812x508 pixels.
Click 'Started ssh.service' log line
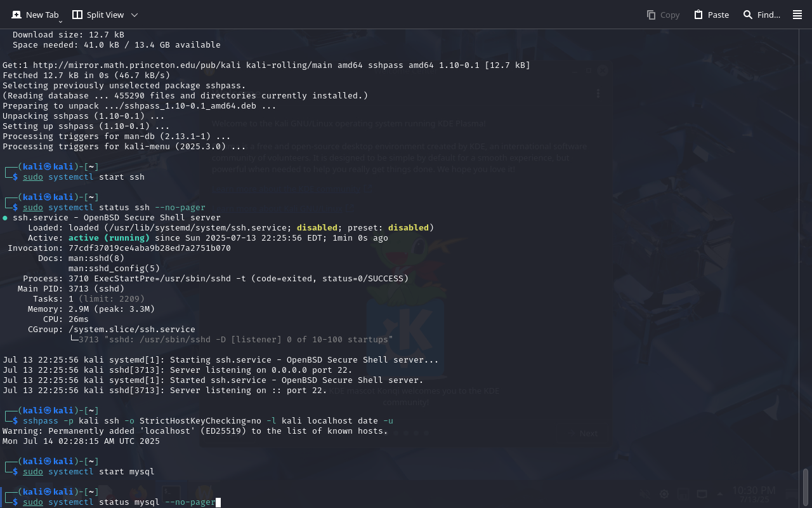213,380
